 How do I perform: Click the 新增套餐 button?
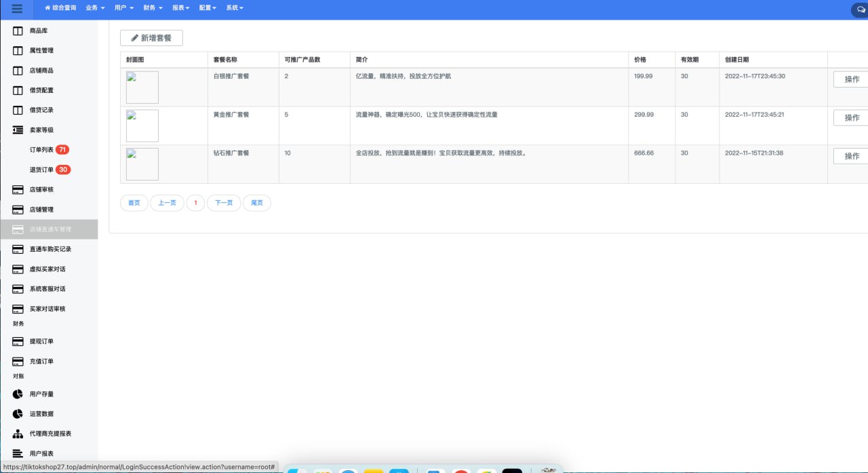(x=151, y=38)
